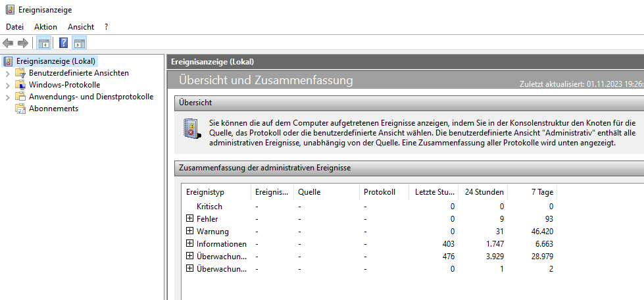Select Anwendungs- und Dienstprotokolle in tree
Screen dimensions: 644x300
pyautogui.click(x=91, y=97)
